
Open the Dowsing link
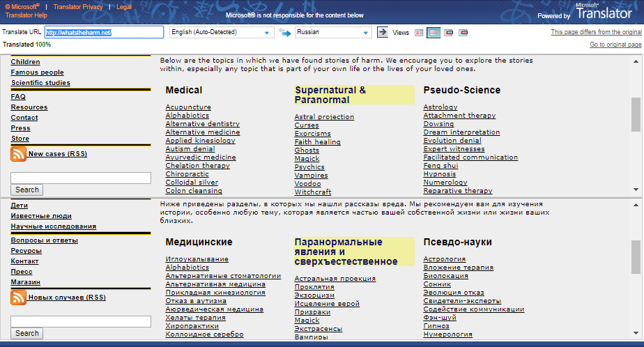click(438, 124)
